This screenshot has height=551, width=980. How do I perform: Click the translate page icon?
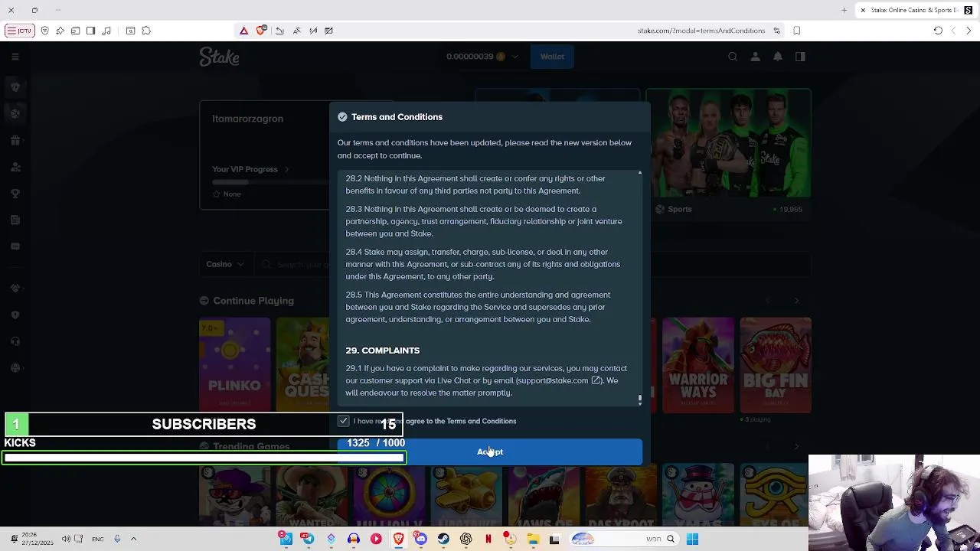click(296, 31)
